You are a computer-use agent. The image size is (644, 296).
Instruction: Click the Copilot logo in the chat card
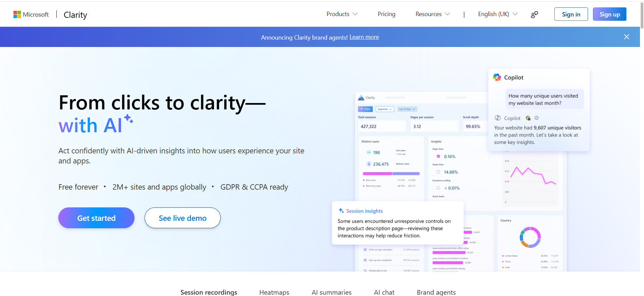(497, 77)
